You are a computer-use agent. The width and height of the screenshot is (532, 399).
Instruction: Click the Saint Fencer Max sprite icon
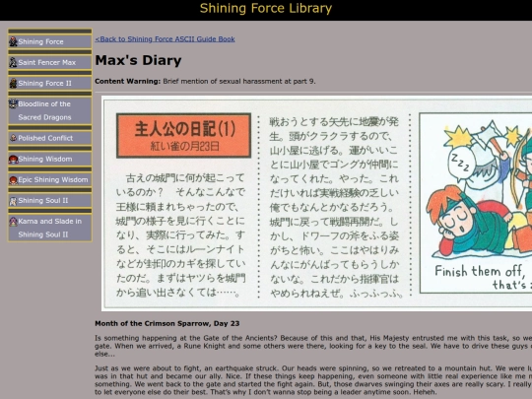click(x=13, y=62)
